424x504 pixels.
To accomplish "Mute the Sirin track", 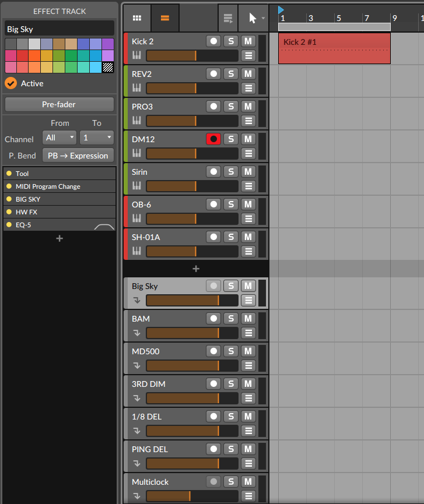I will click(248, 172).
